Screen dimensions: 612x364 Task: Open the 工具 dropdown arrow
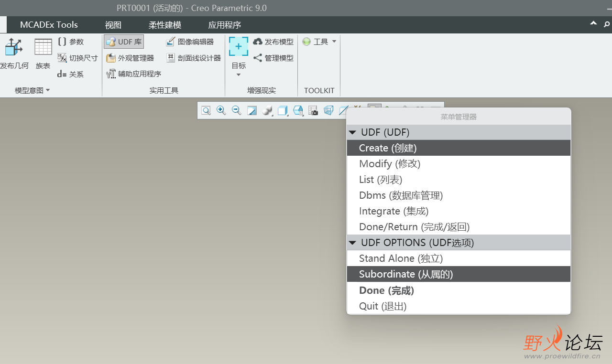[x=334, y=42]
